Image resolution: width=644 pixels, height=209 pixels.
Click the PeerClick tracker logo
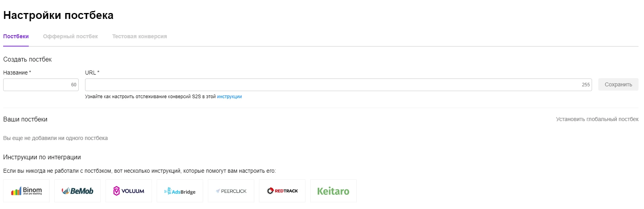(x=231, y=191)
